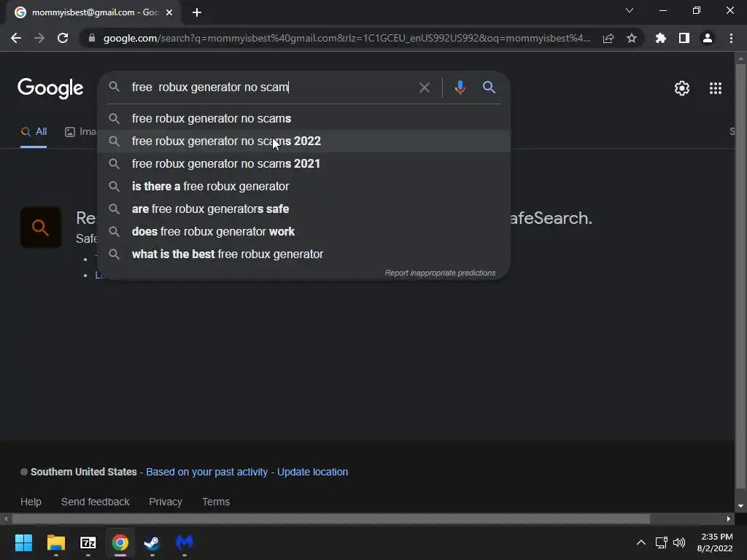The height and width of the screenshot is (560, 747).
Task: Clear the search box with X
Action: click(424, 87)
